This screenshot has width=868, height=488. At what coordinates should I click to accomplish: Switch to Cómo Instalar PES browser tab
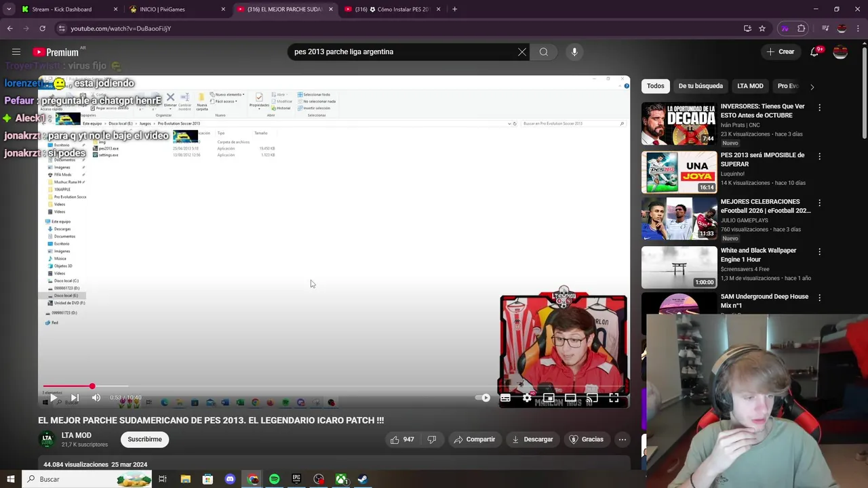393,9
